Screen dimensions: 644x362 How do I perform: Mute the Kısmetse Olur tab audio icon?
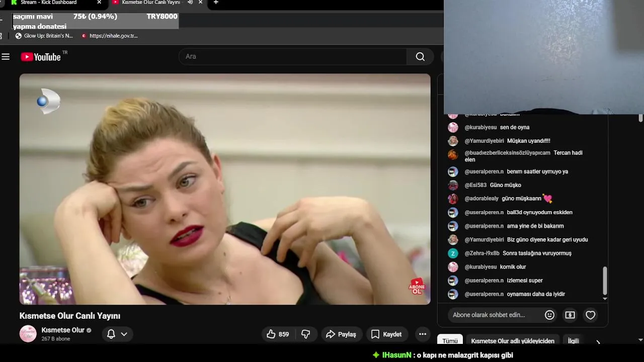click(x=190, y=3)
